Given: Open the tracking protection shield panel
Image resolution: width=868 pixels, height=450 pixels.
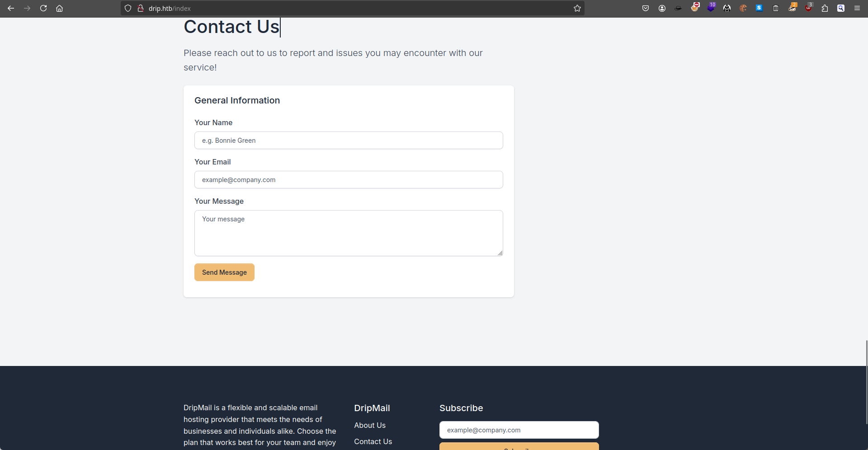Looking at the screenshot, I should pos(128,8).
